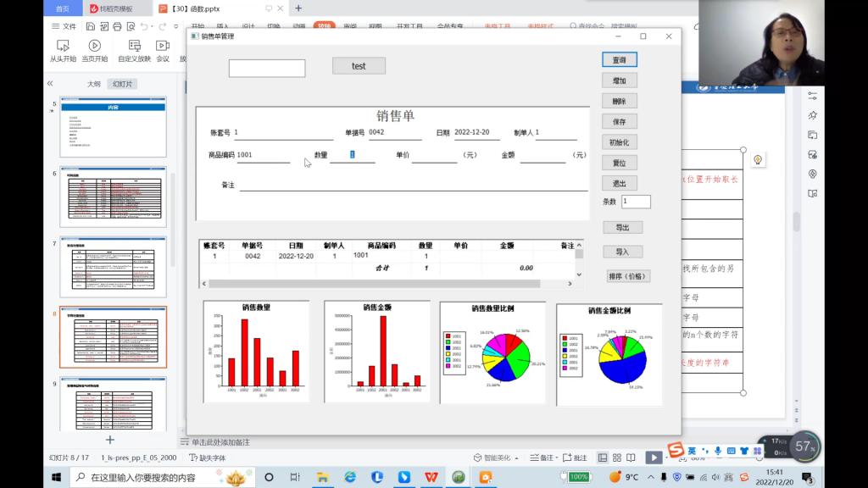Open 自定义放映 custom show
Screen dimensions: 868x488
pos(134,46)
